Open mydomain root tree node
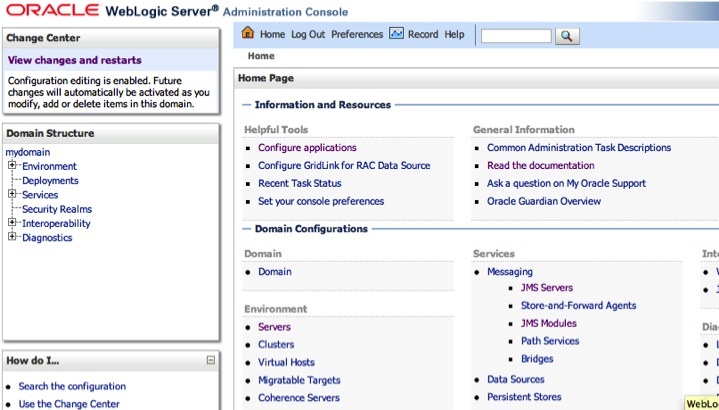The width and height of the screenshot is (719, 410). 27,152
